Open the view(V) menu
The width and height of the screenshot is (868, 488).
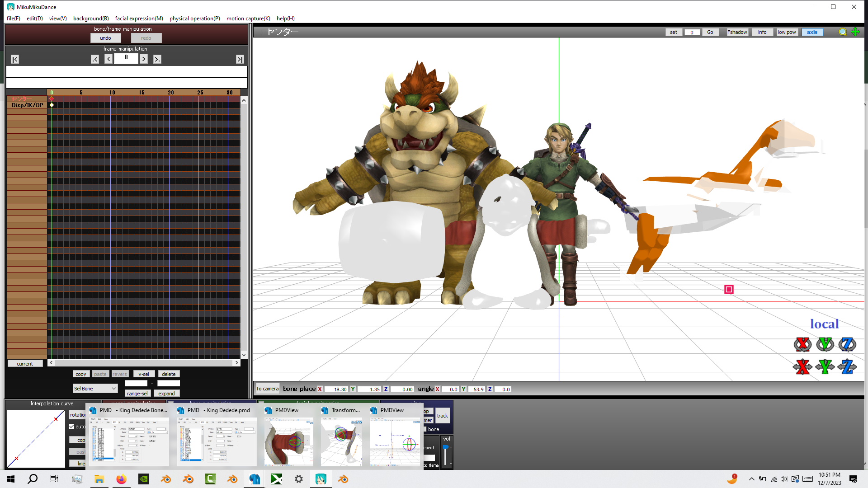click(x=58, y=19)
